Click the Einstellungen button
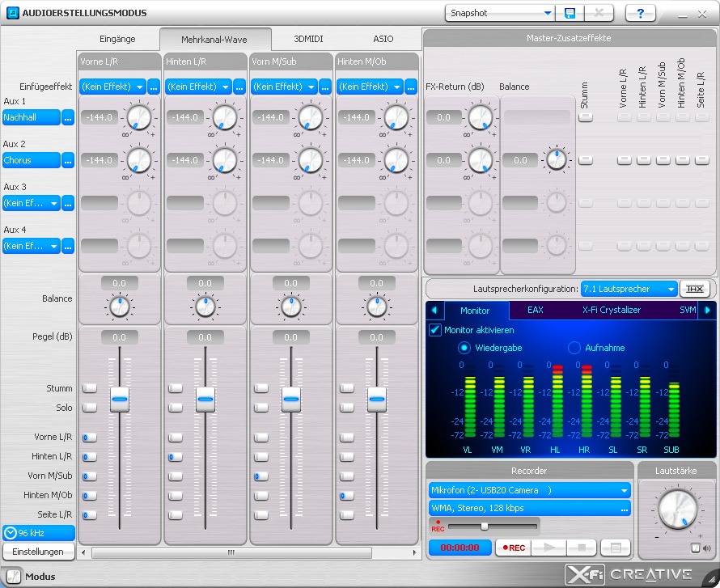The width and height of the screenshot is (720, 588). coord(38,552)
